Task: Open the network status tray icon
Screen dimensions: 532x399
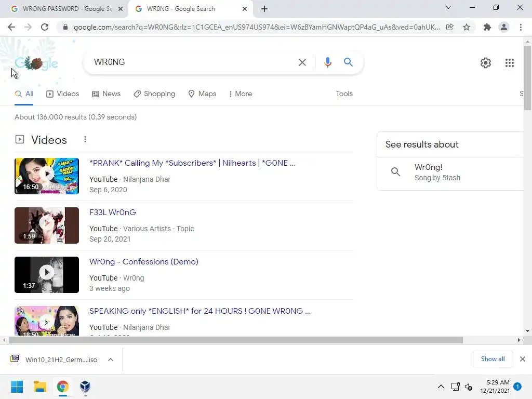Action: [x=455, y=387]
